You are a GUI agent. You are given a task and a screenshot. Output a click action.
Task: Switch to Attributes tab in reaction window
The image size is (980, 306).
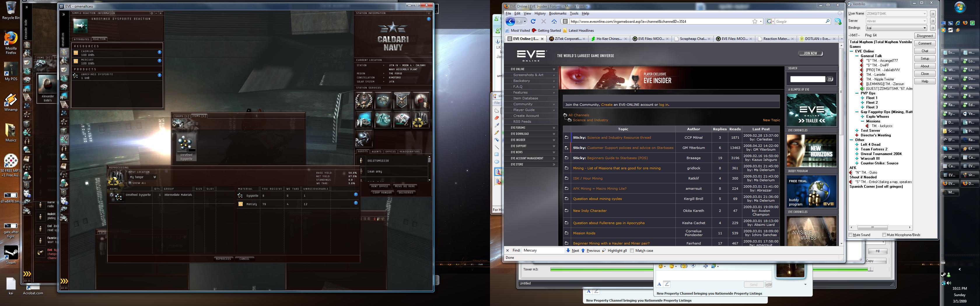pyautogui.click(x=81, y=39)
